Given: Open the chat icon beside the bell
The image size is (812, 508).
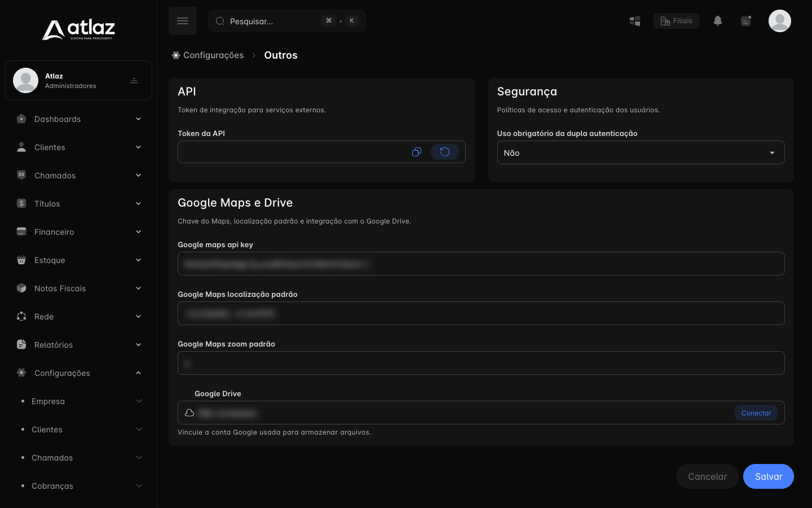Looking at the screenshot, I should tap(746, 21).
